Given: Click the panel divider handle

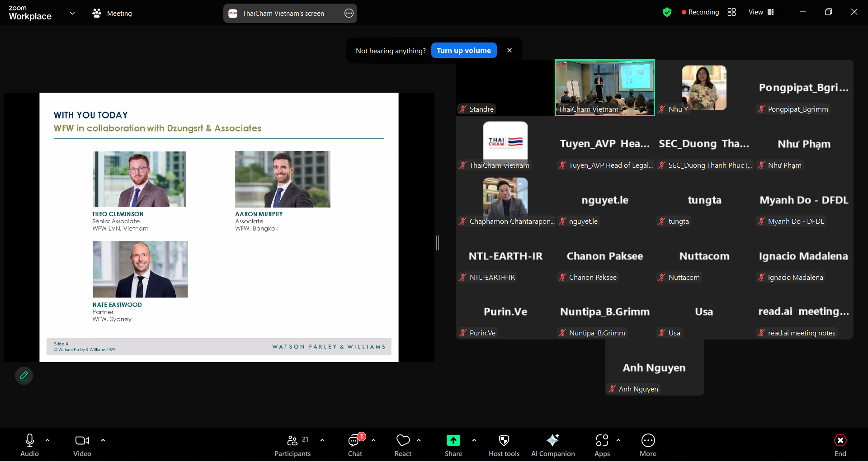Looking at the screenshot, I should click(x=438, y=243).
